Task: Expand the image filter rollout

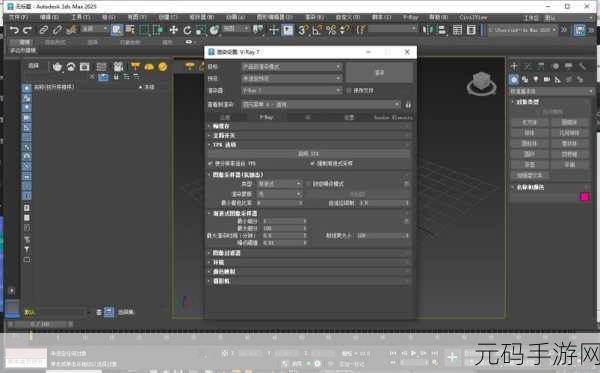Action: [x=309, y=253]
